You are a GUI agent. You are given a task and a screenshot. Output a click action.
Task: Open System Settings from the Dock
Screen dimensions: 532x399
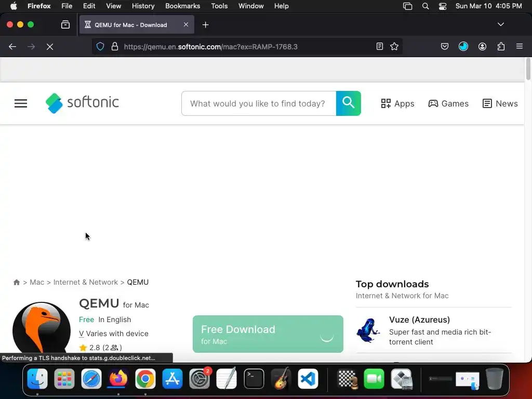tap(199, 379)
